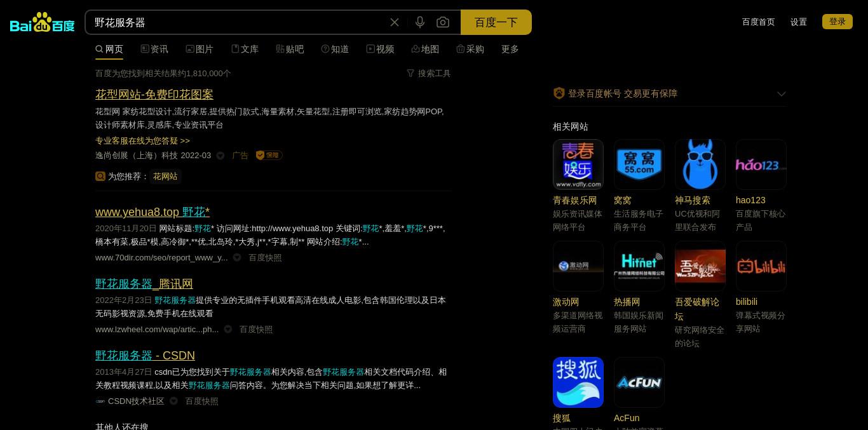Switch to the 图片 tab
The height and width of the screenshot is (430, 868).
click(x=200, y=49)
